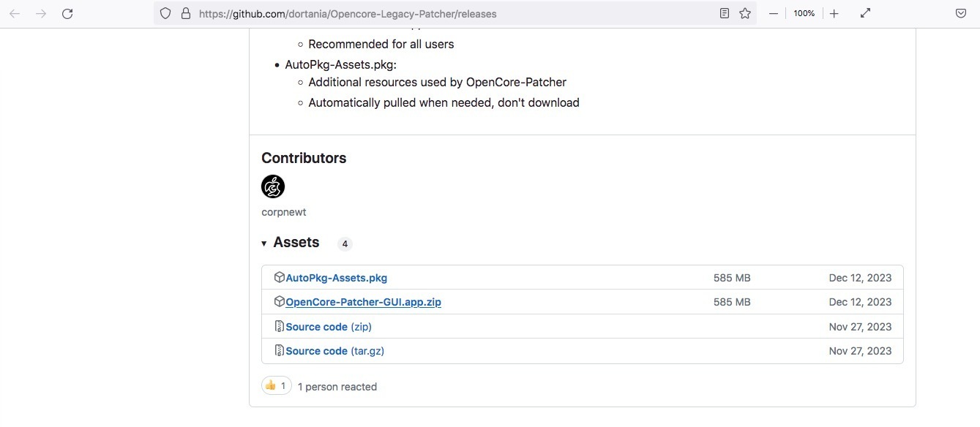Screen dimensions: 980x427
Task: Click the file icon beside Source code (zip)
Action: [x=279, y=327]
